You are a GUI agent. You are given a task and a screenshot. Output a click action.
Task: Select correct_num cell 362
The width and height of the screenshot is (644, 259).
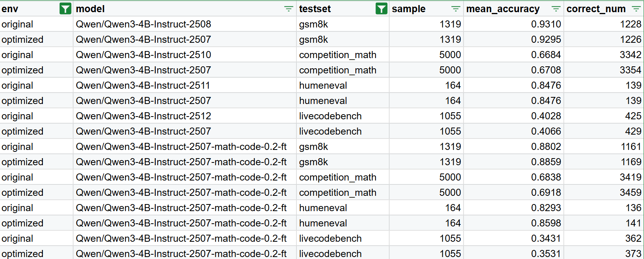click(x=604, y=238)
